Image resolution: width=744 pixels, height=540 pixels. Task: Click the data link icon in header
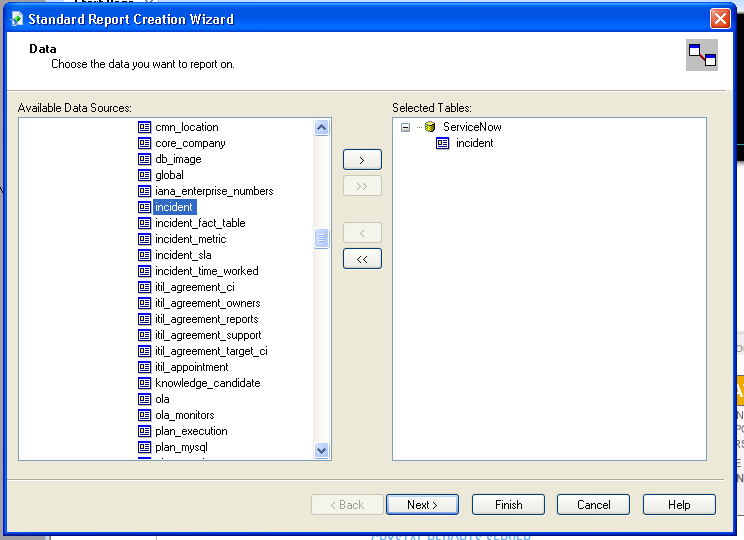pos(702,56)
